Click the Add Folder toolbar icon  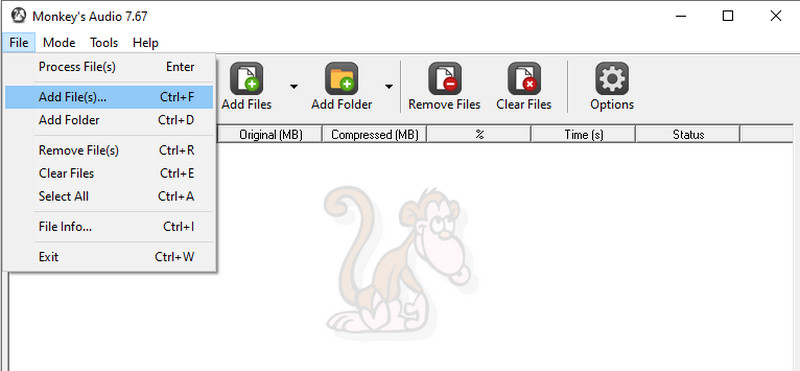tap(341, 79)
